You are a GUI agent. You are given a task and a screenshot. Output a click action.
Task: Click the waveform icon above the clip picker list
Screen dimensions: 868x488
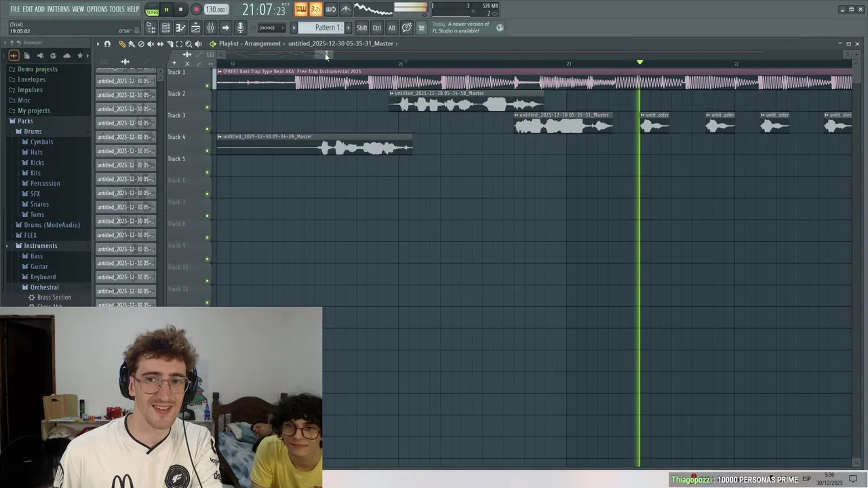click(125, 62)
